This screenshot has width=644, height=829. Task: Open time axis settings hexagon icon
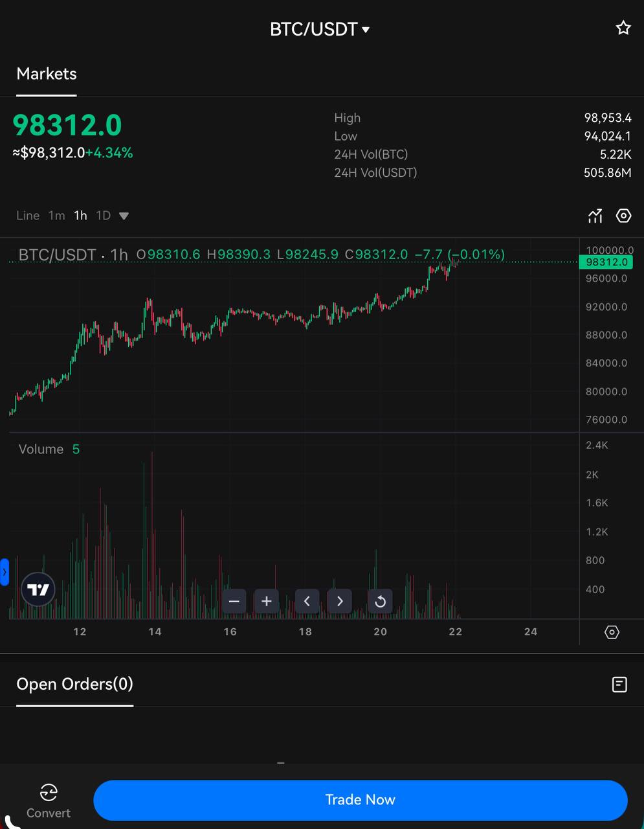(612, 632)
